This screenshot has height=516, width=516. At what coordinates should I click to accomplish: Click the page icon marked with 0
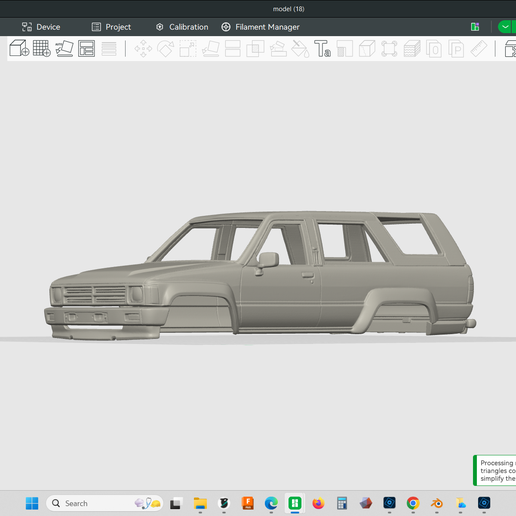tap(434, 49)
